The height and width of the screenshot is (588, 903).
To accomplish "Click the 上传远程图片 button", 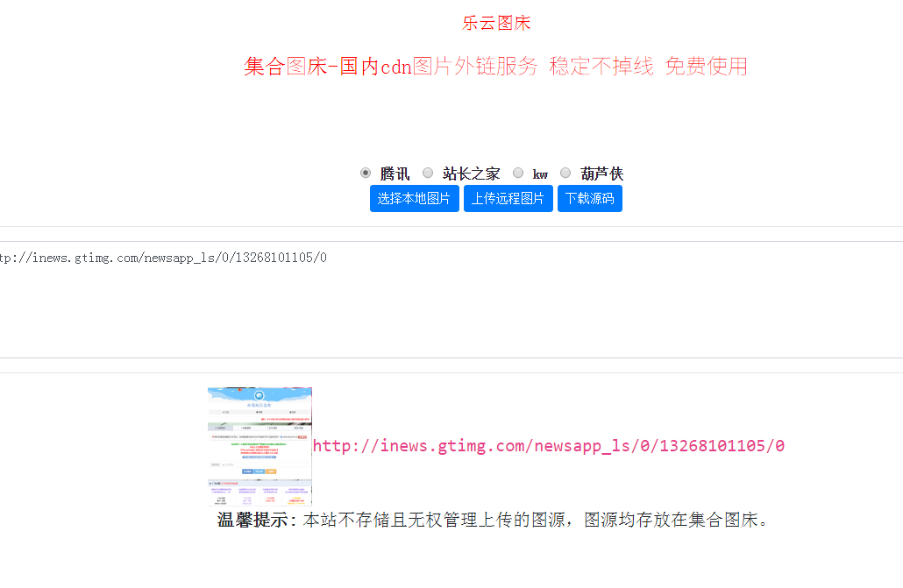I will 508,199.
